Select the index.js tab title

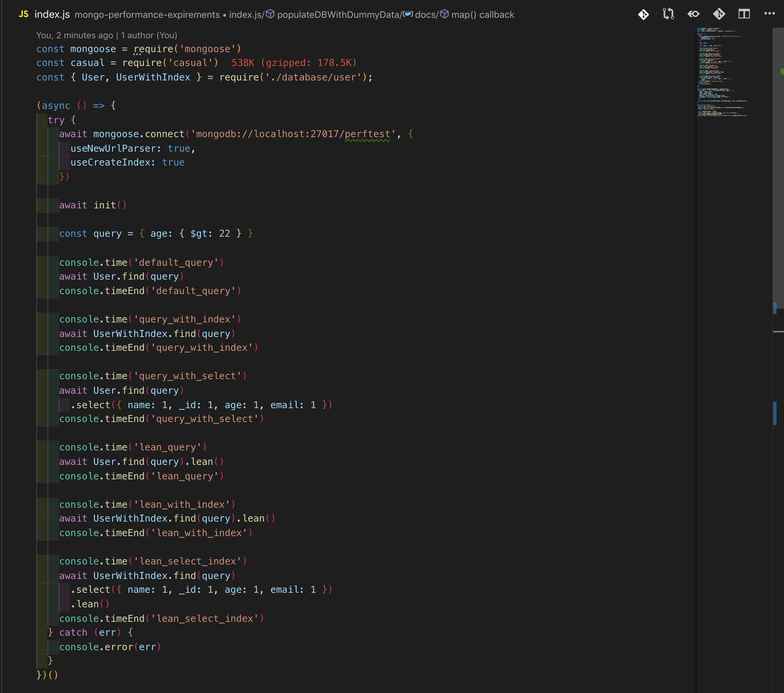[52, 15]
